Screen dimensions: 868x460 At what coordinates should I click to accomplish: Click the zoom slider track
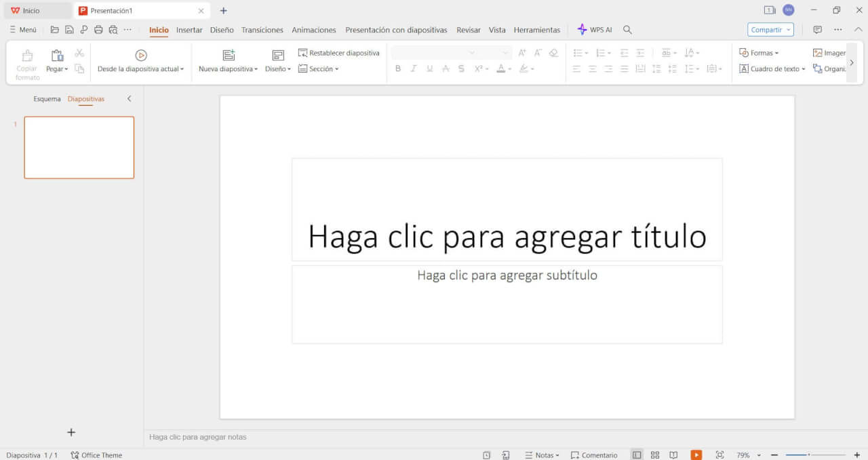(x=827, y=455)
